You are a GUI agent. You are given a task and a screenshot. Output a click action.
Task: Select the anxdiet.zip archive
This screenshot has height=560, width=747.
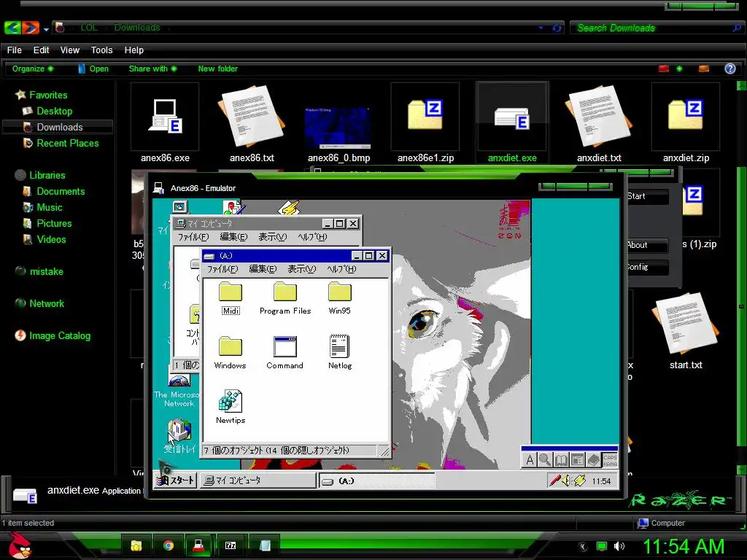click(686, 124)
